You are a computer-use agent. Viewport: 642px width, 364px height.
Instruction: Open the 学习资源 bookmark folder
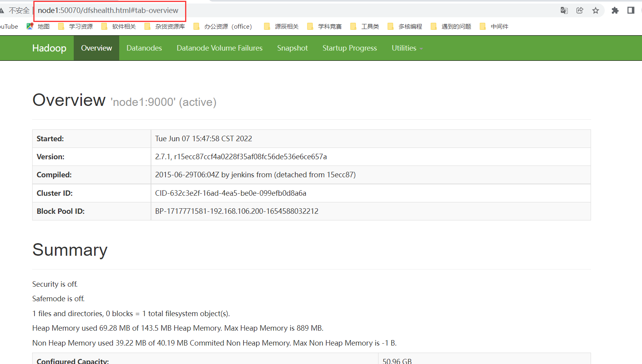[x=75, y=26]
